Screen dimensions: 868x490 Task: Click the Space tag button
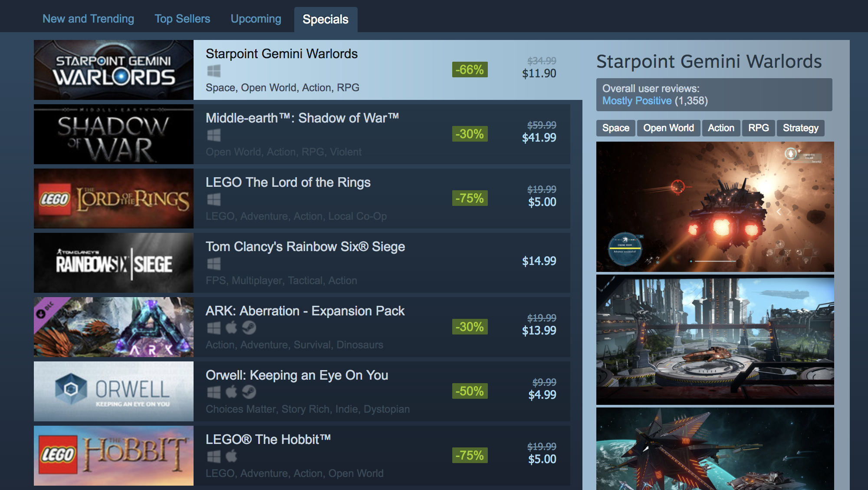615,128
